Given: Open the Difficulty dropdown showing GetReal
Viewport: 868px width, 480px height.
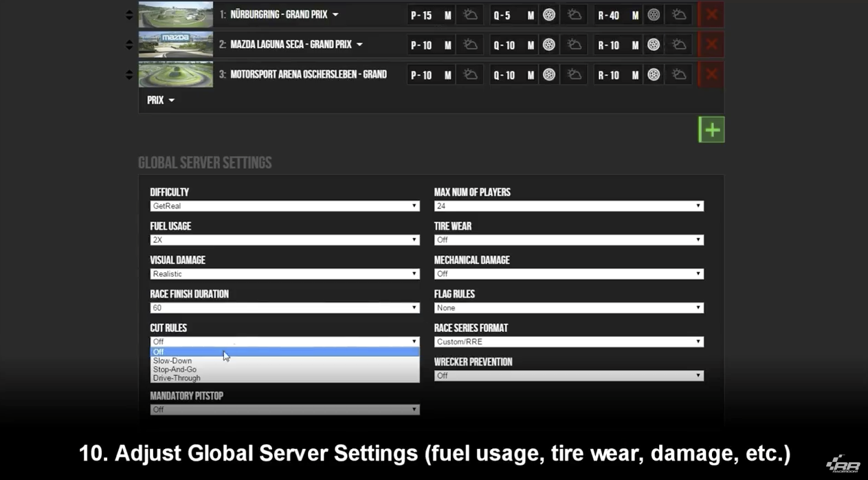Looking at the screenshot, I should (x=285, y=206).
